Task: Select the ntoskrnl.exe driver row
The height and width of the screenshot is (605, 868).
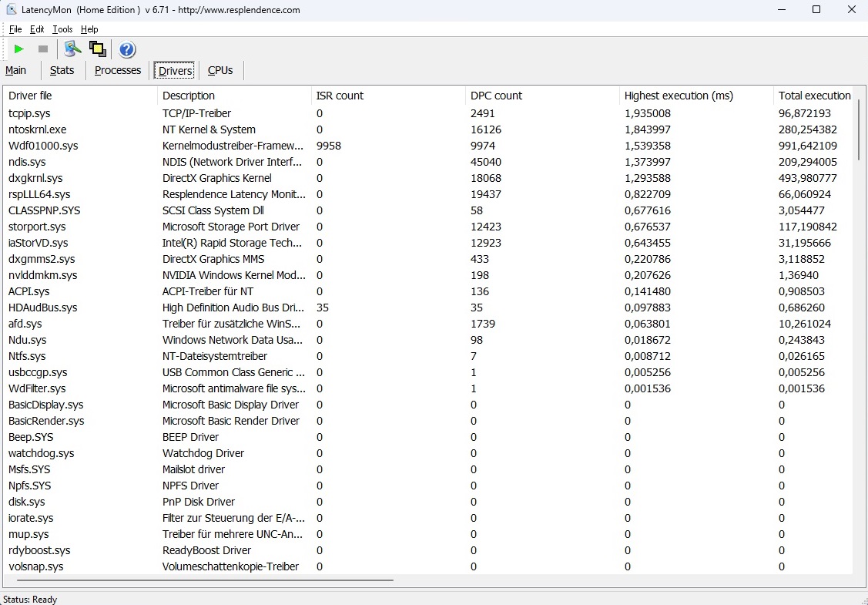Action: pos(428,129)
